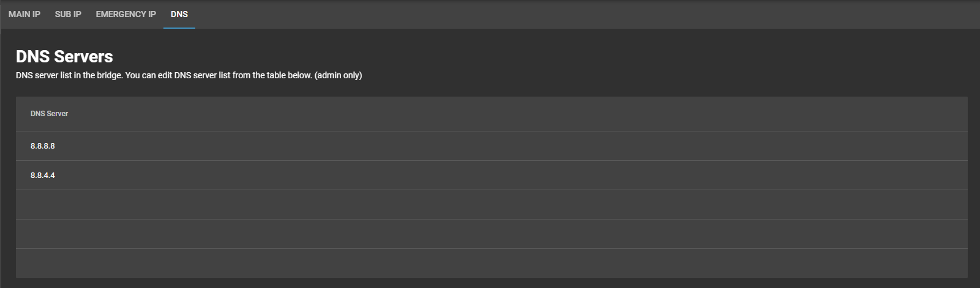The image size is (980, 288).
Task: Click the last empty row of DNS table
Action: (492, 264)
